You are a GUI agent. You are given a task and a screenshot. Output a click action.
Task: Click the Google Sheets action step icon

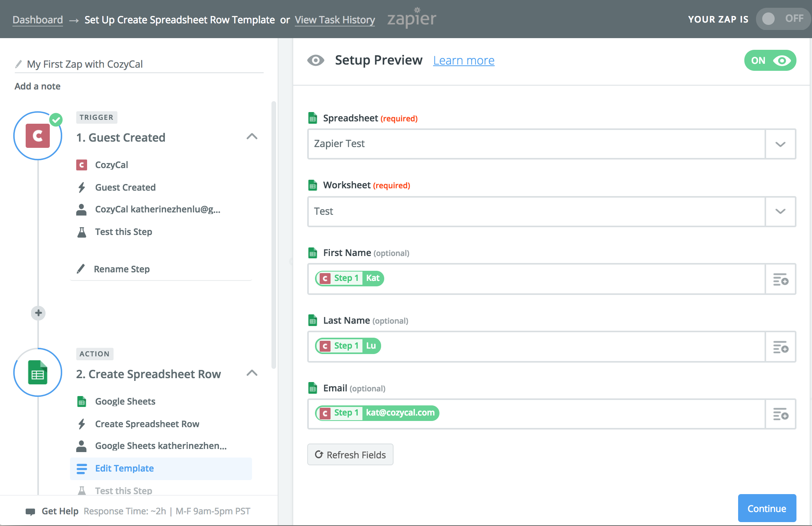pos(38,372)
